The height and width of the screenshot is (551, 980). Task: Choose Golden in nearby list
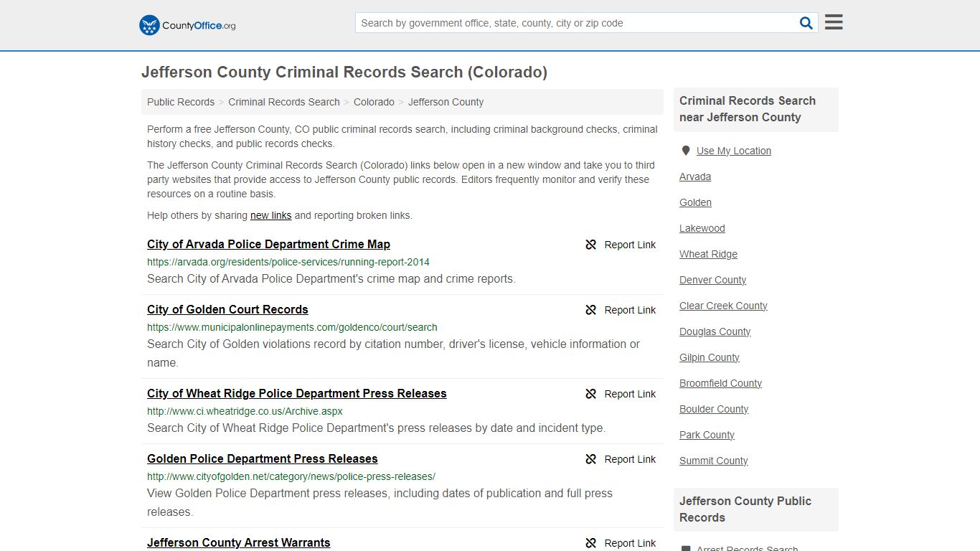[x=695, y=202]
